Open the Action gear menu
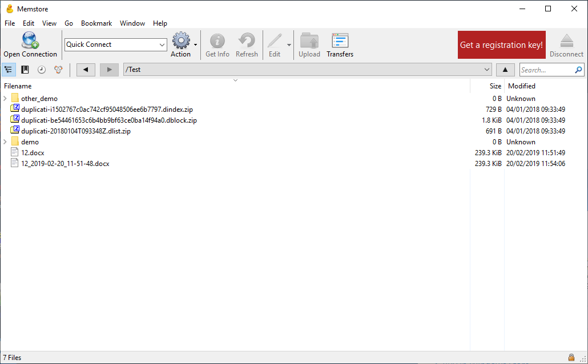The width and height of the screenshot is (588, 364). point(181,41)
